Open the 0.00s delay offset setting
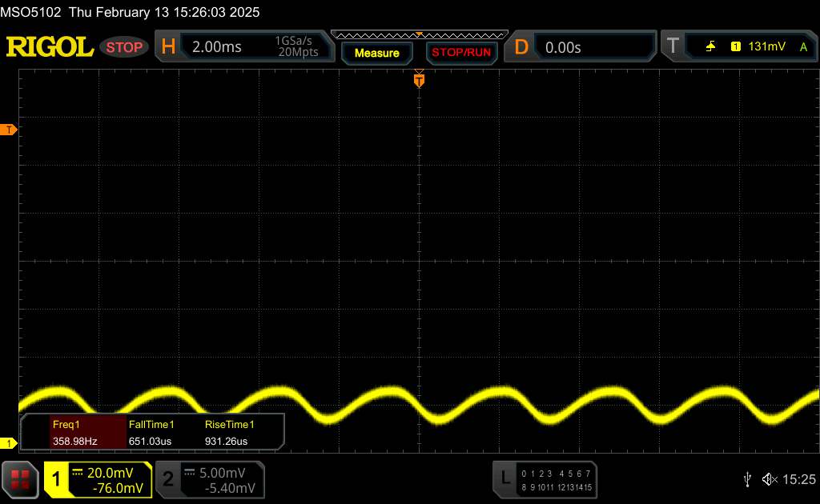The image size is (820, 504). pyautogui.click(x=593, y=47)
